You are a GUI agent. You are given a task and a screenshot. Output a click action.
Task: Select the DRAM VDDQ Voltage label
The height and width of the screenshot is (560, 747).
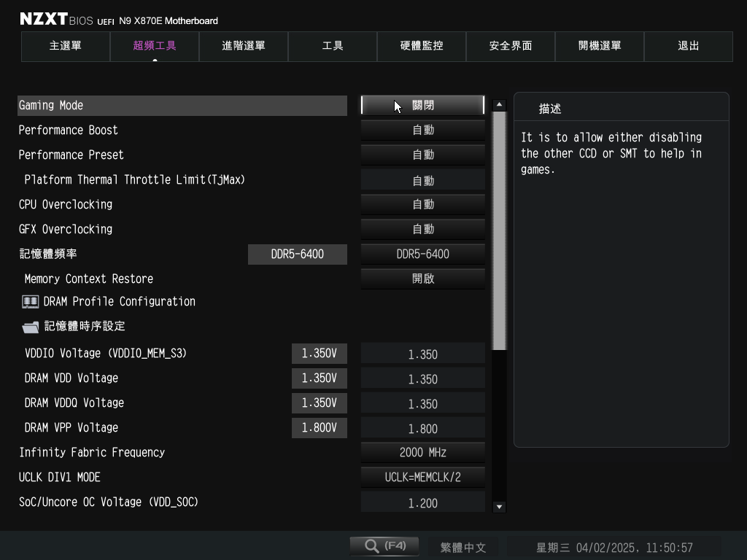pyautogui.click(x=74, y=402)
